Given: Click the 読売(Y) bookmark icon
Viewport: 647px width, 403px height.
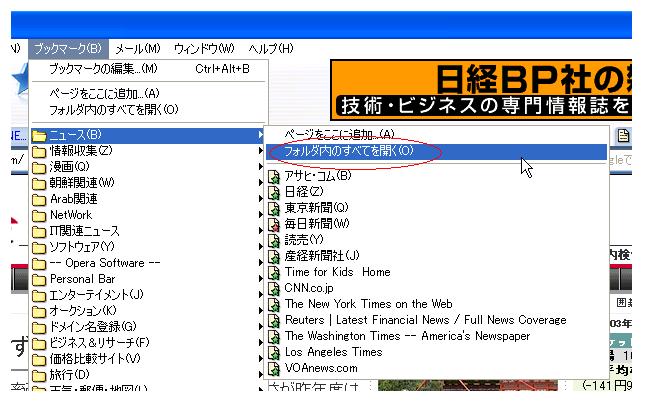Looking at the screenshot, I should click(274, 241).
